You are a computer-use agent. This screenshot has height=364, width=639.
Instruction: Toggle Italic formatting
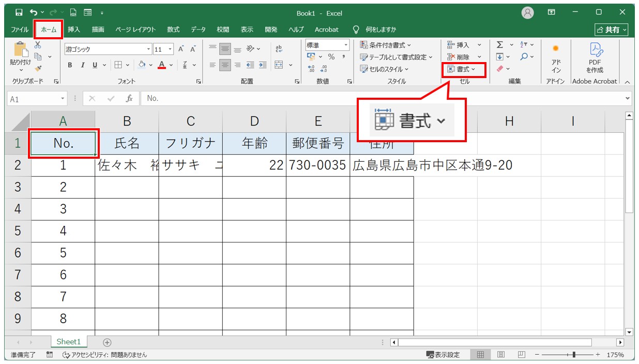(83, 65)
